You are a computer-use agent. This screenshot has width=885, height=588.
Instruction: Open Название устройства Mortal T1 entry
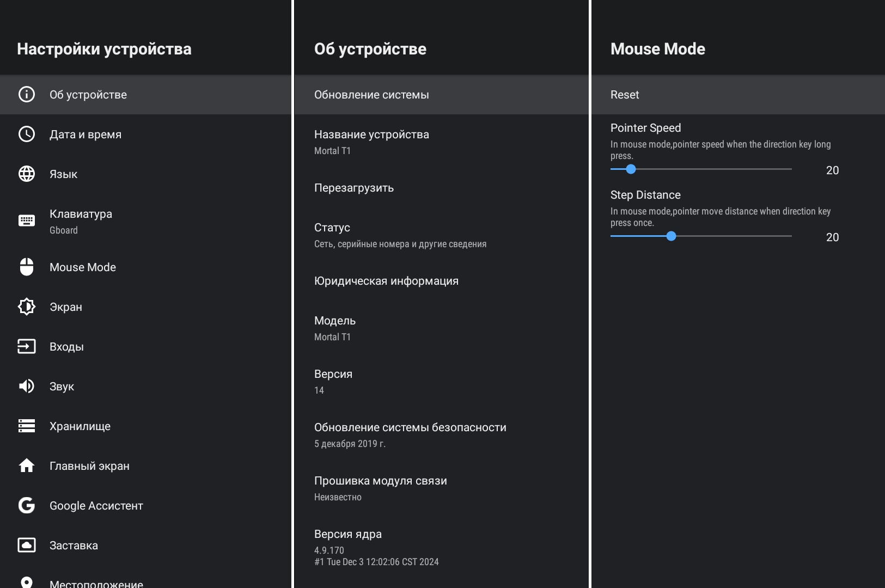pyautogui.click(x=371, y=142)
